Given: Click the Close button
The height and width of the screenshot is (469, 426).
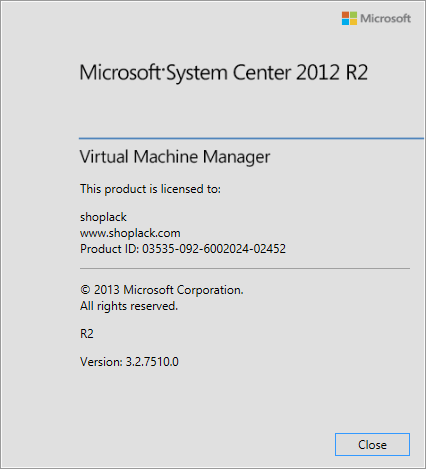Looking at the screenshot, I should (x=372, y=444).
